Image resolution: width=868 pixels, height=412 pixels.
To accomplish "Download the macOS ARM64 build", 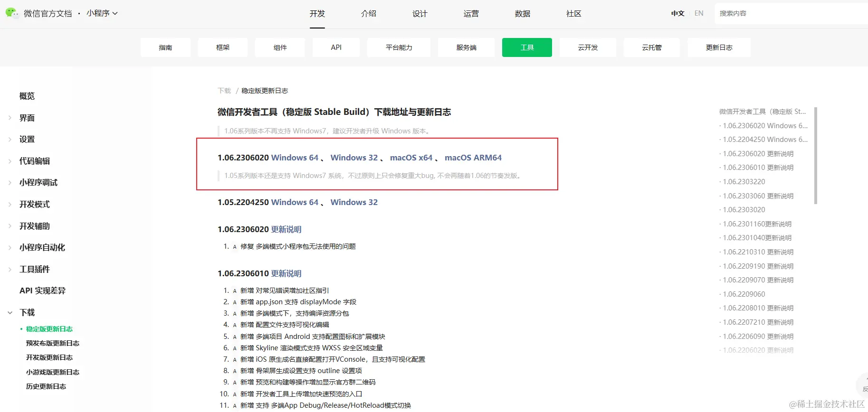I will click(473, 158).
